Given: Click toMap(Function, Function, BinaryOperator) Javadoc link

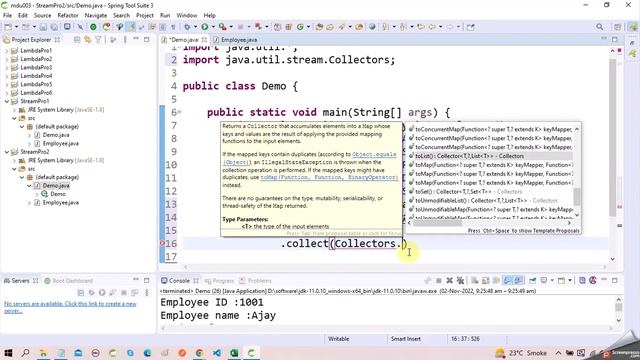Looking at the screenshot, I should click(329, 178).
